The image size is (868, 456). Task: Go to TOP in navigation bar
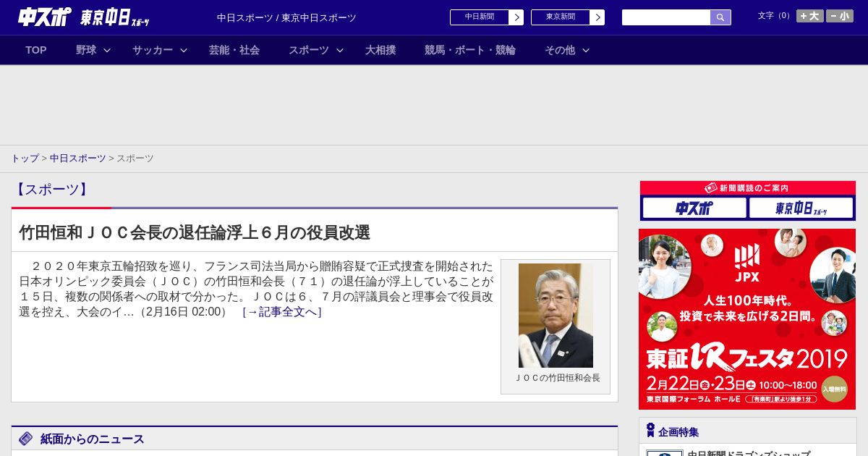coord(36,50)
